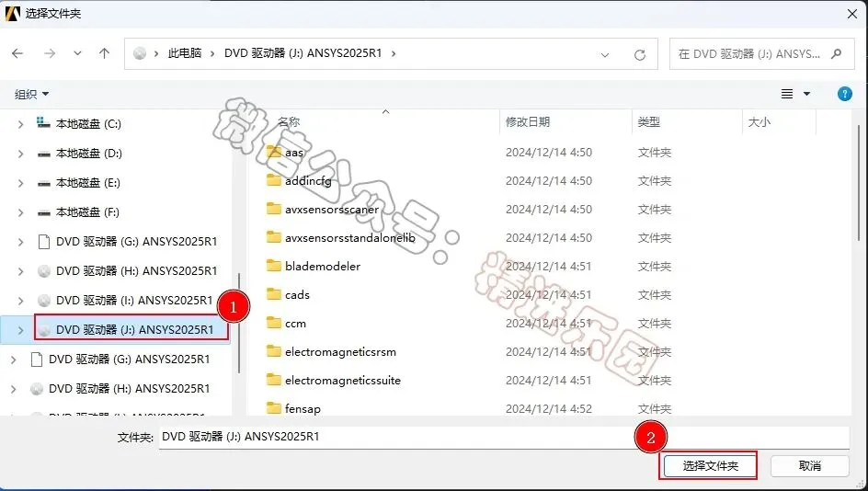Go back using the left arrow
The width and height of the screenshot is (868, 491).
coord(17,53)
